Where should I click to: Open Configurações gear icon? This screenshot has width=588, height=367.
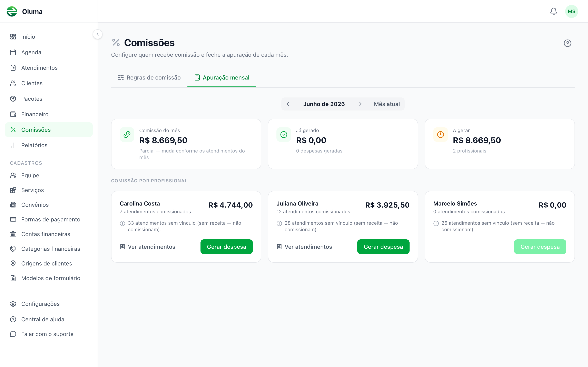13,304
